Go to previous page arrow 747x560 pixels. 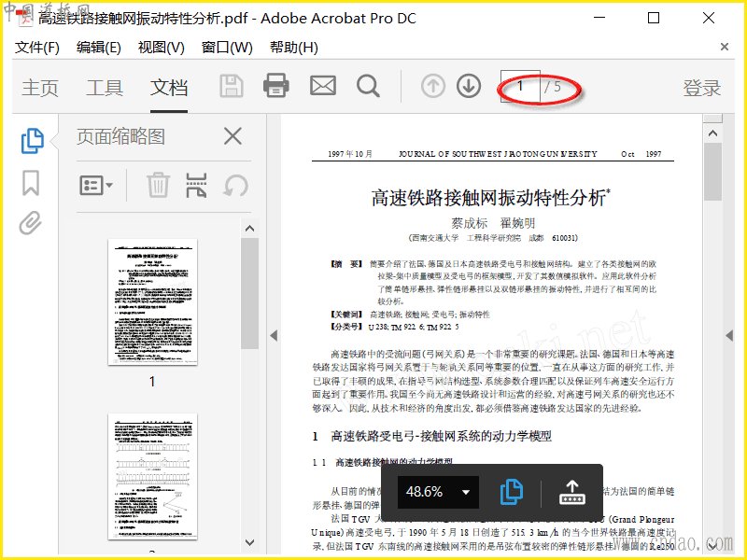pyautogui.click(x=433, y=86)
